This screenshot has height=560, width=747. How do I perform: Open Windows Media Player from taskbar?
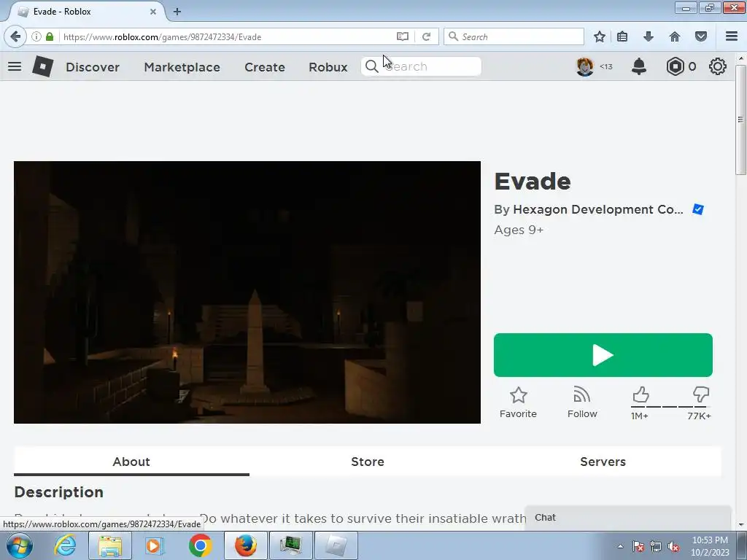(153, 545)
